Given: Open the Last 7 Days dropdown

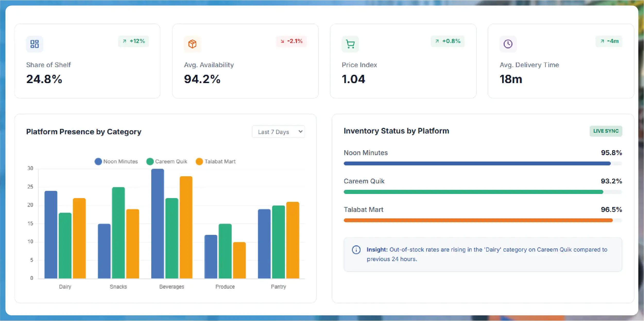Looking at the screenshot, I should [274, 132].
